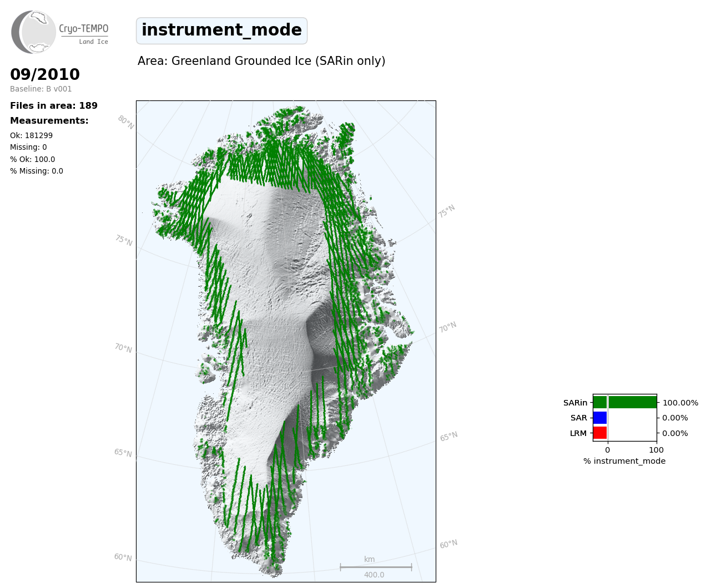The width and height of the screenshot is (706, 588).
Task: Click the 100 tick on chart x-axis
Action: pyautogui.click(x=656, y=450)
